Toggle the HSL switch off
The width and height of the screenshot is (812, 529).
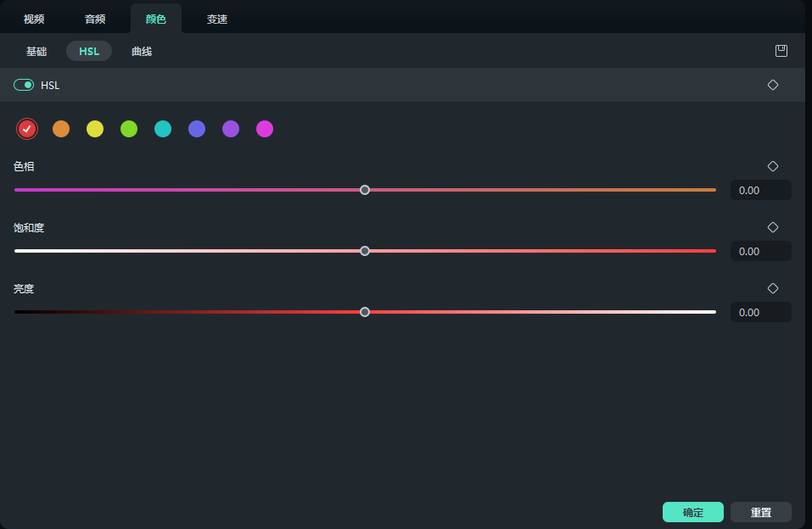[24, 85]
